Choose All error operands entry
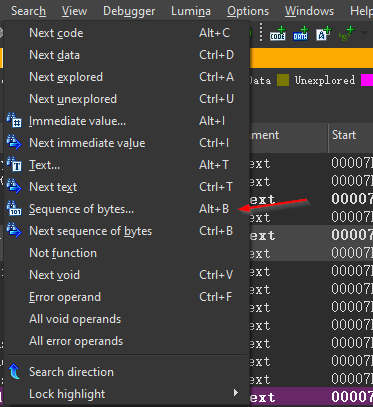Screen dimensions: 373x407 [127, 341]
